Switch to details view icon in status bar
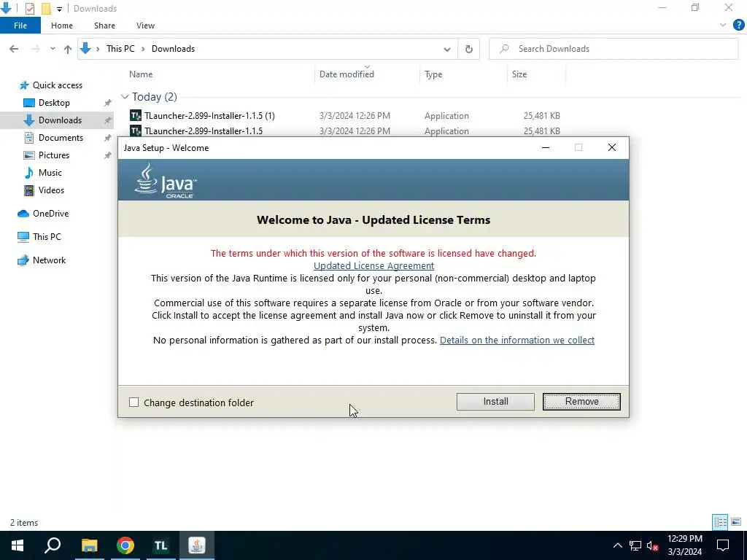747x560 pixels. click(x=720, y=522)
